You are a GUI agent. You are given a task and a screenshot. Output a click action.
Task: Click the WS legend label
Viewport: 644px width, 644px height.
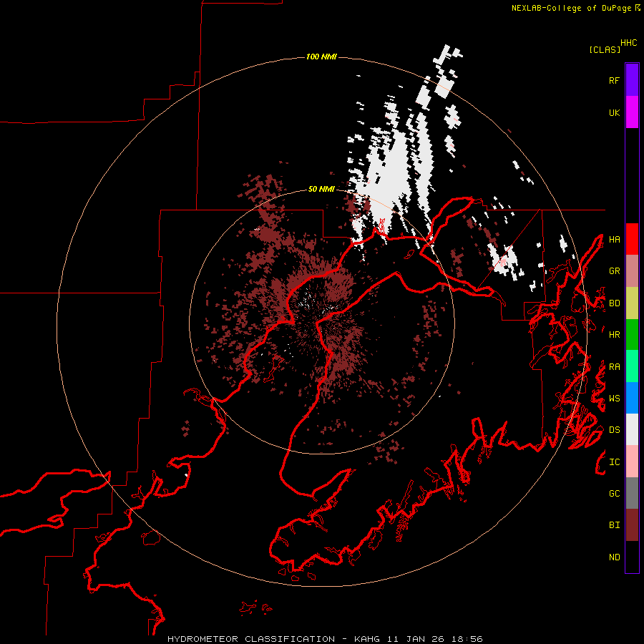click(614, 399)
